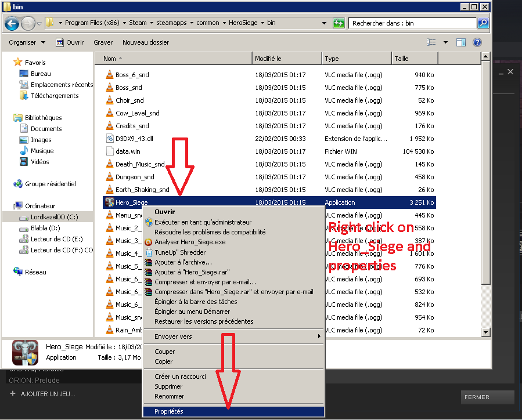Select the D3DX9_43.dll file icon
This screenshot has width=522, height=420.
pos(110,138)
